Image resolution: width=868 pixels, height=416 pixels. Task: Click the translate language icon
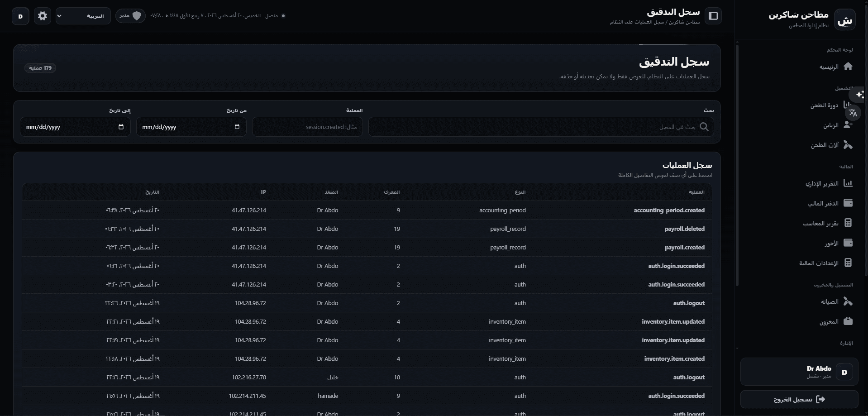tap(853, 113)
